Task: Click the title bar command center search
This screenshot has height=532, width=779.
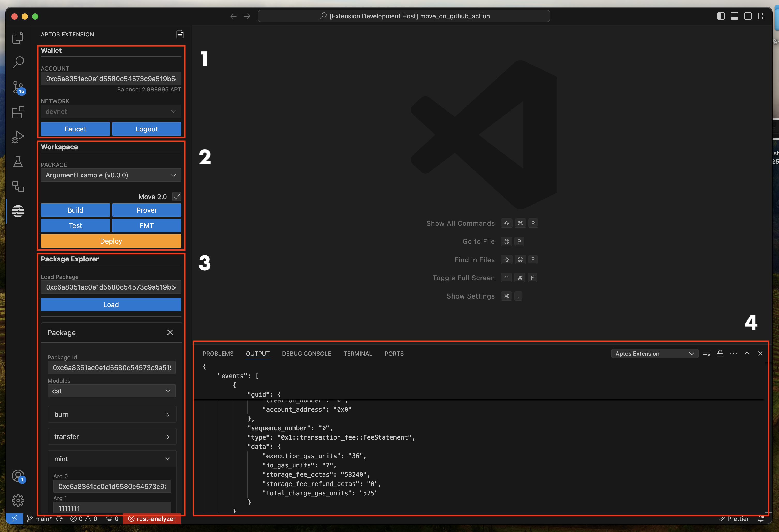Action: 403,16
